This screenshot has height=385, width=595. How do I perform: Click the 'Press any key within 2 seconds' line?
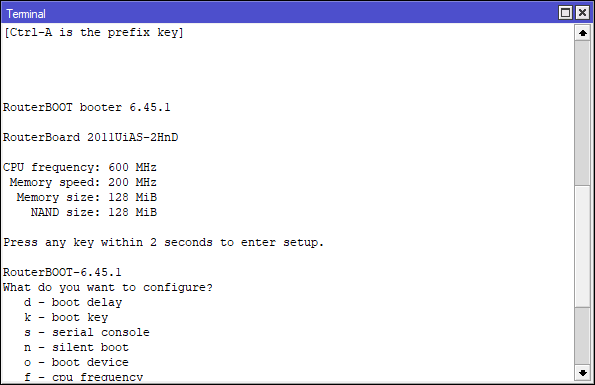(x=163, y=242)
